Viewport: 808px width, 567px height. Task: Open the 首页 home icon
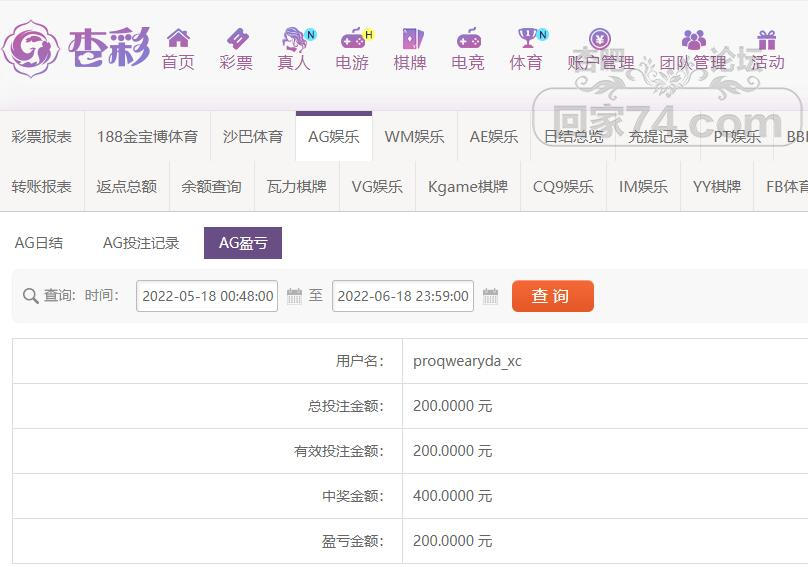pos(178,39)
